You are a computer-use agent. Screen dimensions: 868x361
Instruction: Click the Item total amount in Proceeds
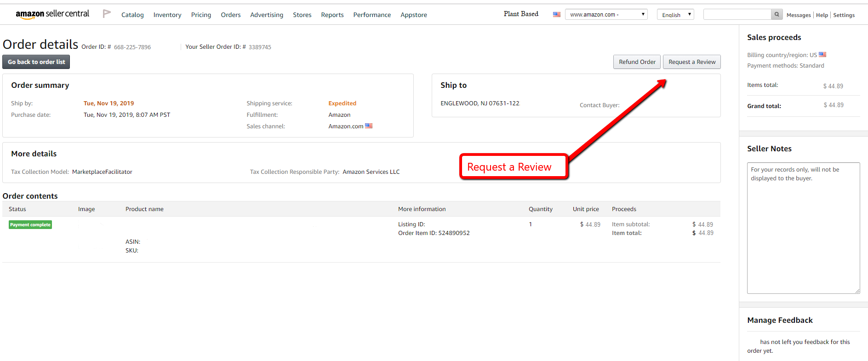coord(703,233)
